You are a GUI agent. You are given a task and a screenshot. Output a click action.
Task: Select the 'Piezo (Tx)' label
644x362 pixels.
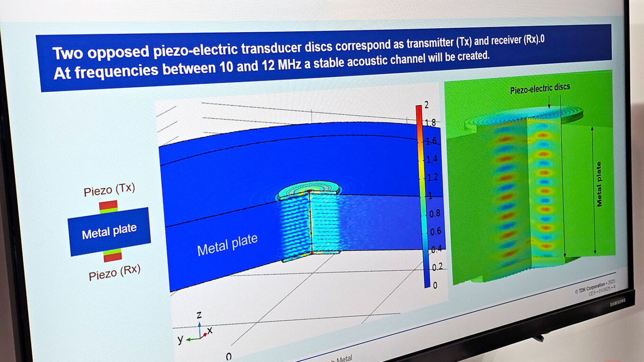(x=109, y=190)
